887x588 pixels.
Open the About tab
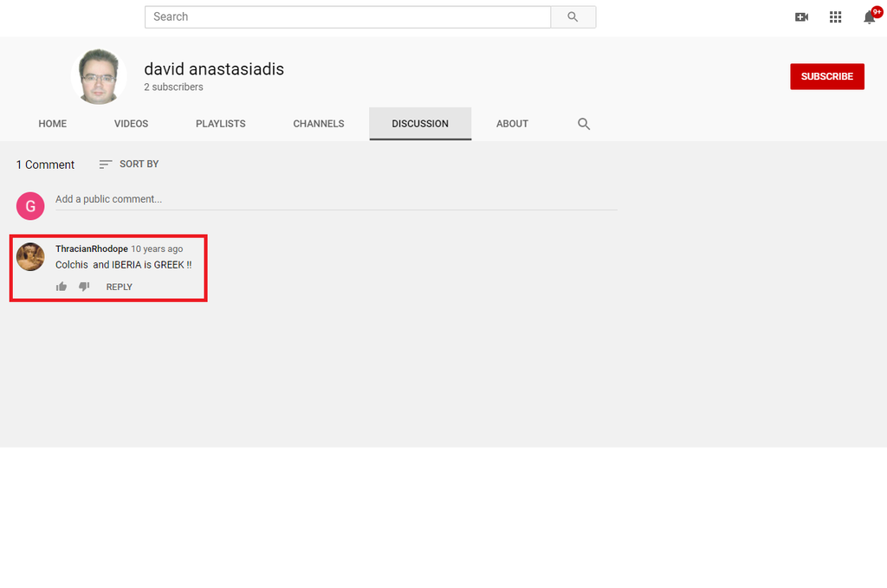(513, 124)
